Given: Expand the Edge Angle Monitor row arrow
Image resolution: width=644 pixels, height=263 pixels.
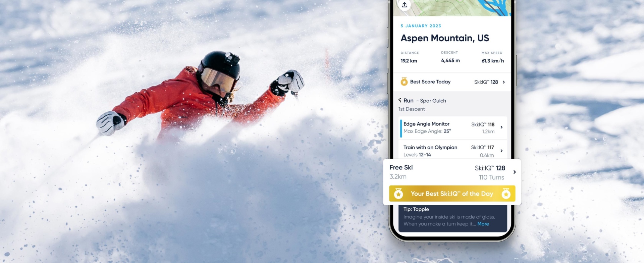Looking at the screenshot, I should click(x=501, y=127).
